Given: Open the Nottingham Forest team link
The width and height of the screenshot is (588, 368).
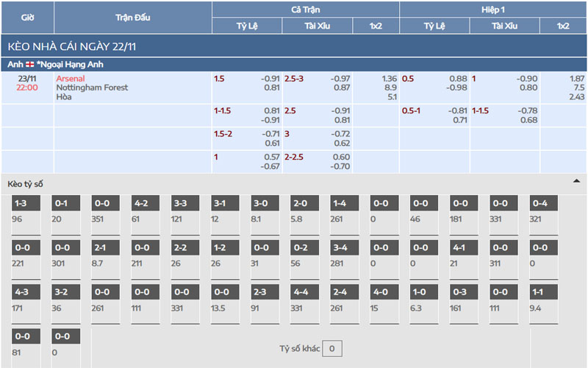Looking at the screenshot, I should pyautogui.click(x=92, y=88).
